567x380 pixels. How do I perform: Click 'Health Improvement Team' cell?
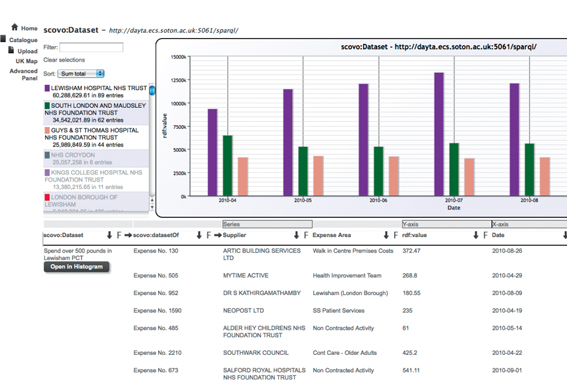[347, 276]
